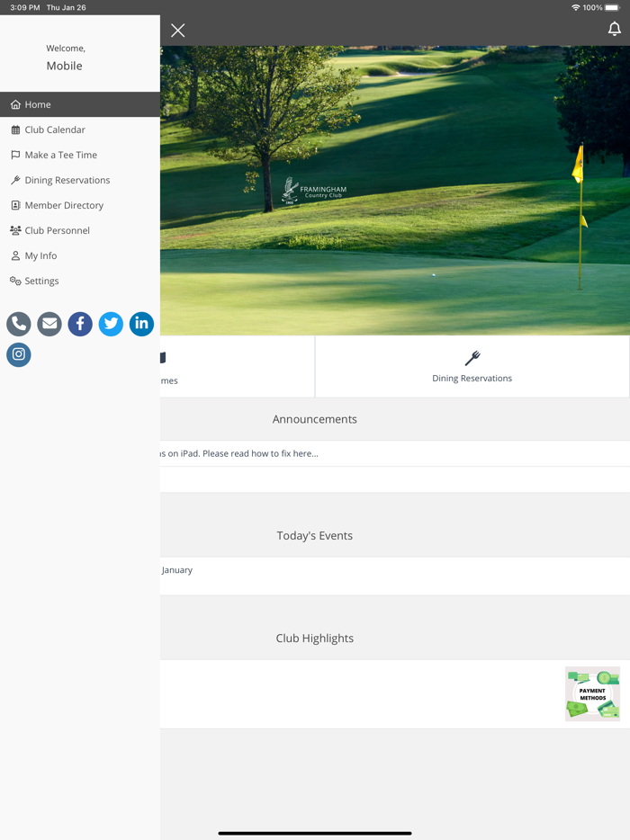
Task: Tap the Announcements section header
Action: 315,419
